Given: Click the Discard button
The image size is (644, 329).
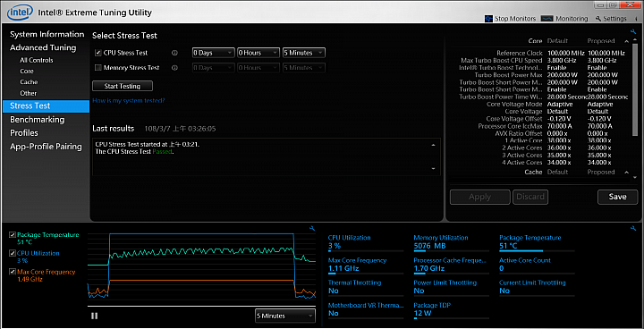Looking at the screenshot, I should [x=530, y=197].
